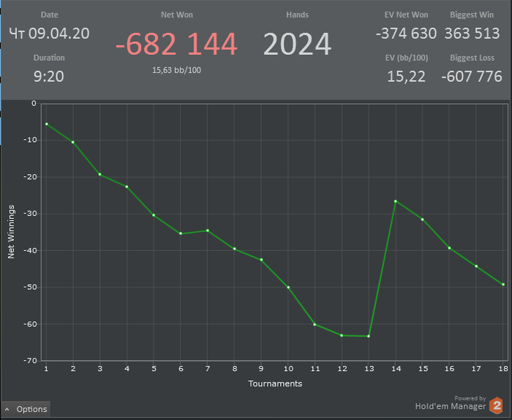Click the Hands count 2024
Viewport: 512px width, 420px height.
pyautogui.click(x=297, y=44)
